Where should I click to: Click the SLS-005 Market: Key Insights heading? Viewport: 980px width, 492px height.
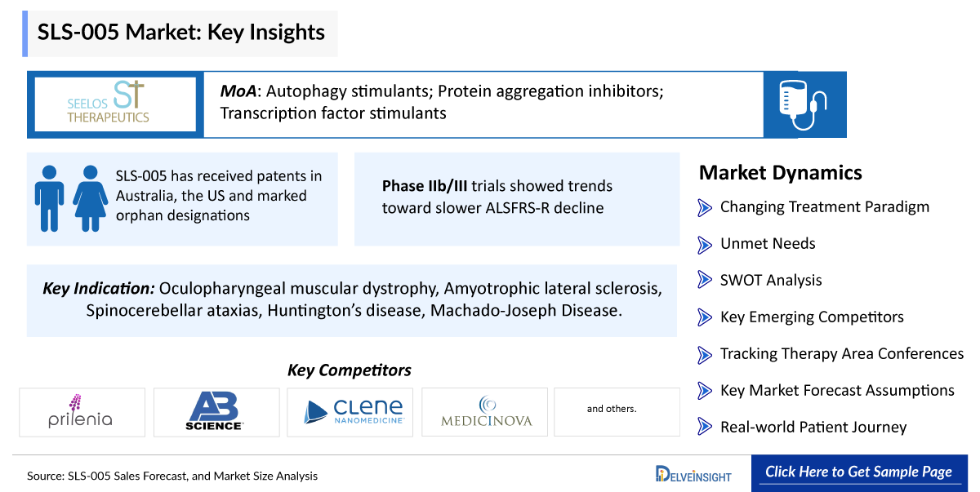point(181,33)
